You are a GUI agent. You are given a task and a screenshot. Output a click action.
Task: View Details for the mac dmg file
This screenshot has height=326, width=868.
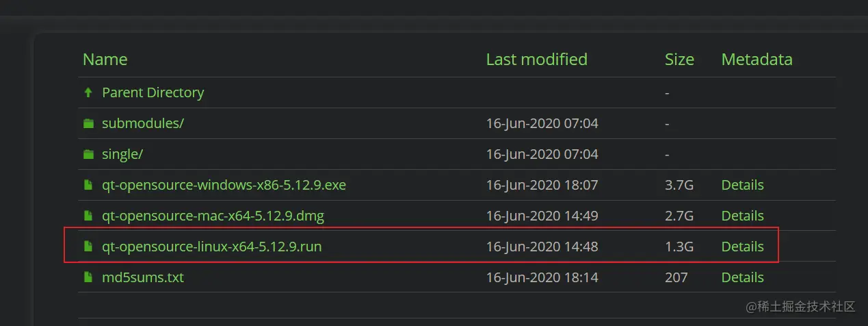point(742,216)
